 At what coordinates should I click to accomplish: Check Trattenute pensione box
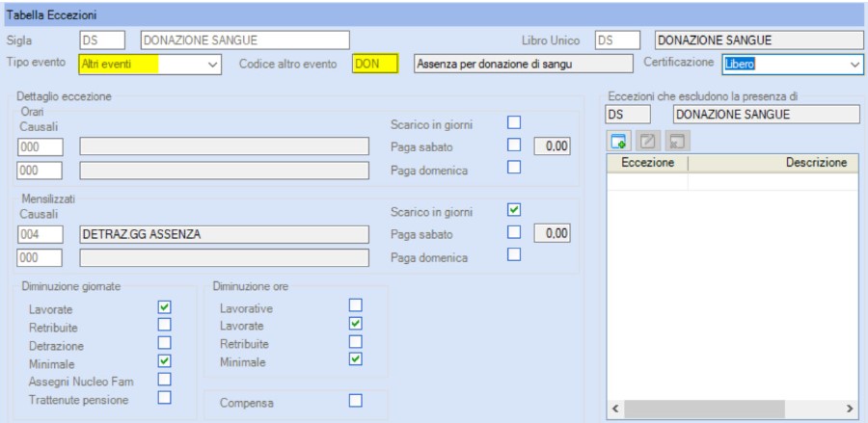pos(164,398)
